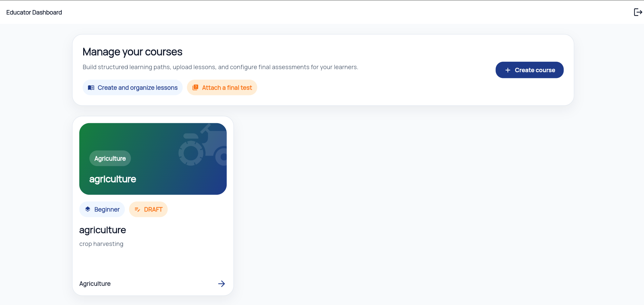Click the test paper icon next to Attach a final test
This screenshot has width=644, height=305.
click(x=195, y=87)
